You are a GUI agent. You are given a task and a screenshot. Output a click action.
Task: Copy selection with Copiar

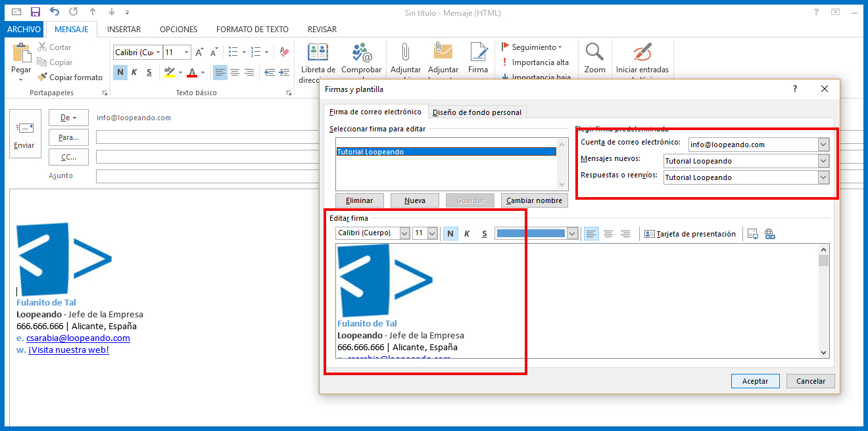point(55,62)
